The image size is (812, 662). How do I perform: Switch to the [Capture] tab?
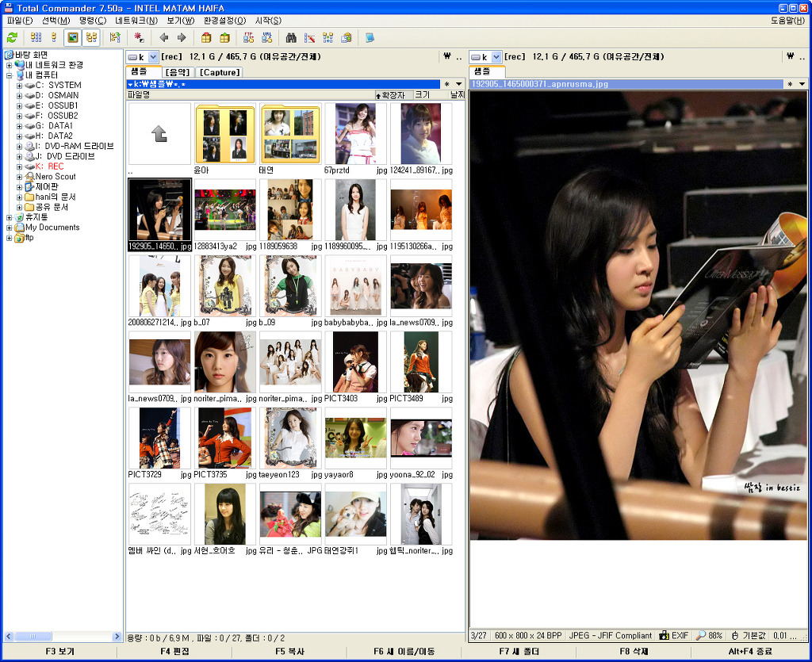pyautogui.click(x=219, y=72)
